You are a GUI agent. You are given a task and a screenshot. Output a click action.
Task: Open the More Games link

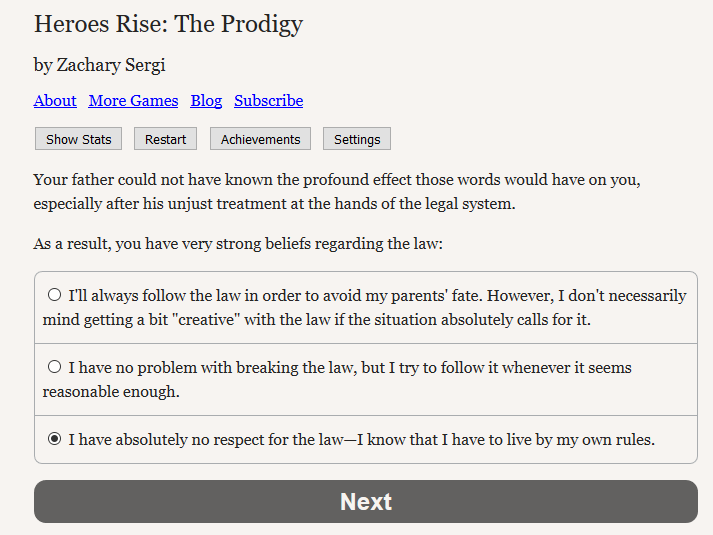click(x=133, y=100)
